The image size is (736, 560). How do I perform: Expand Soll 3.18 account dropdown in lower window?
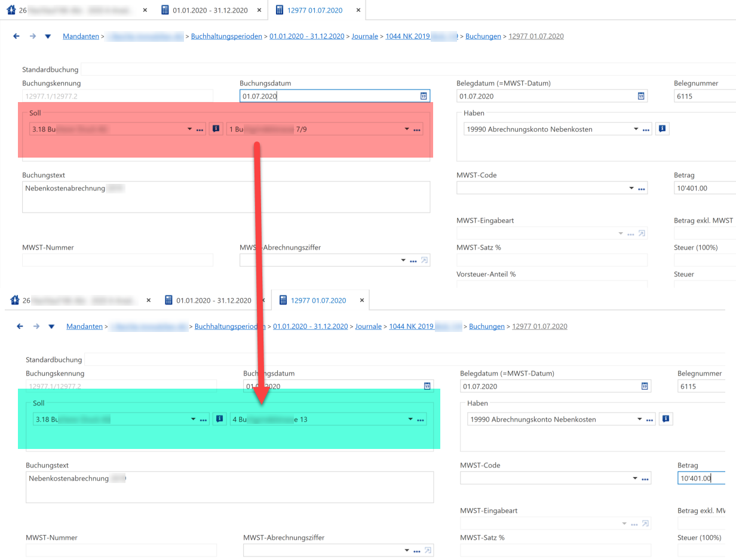pyautogui.click(x=193, y=419)
